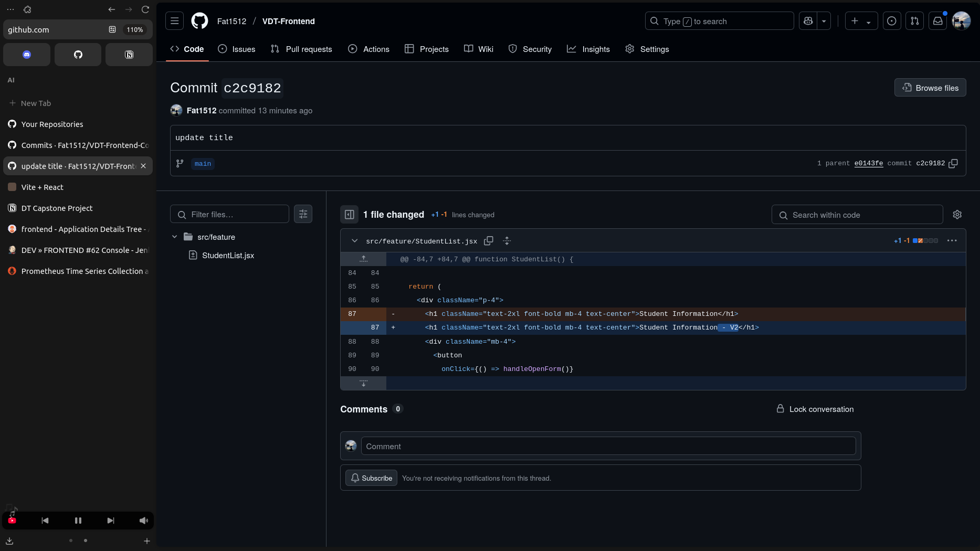Open the pull requests icon in header
This screenshot has height=551, width=980.
coord(914,21)
